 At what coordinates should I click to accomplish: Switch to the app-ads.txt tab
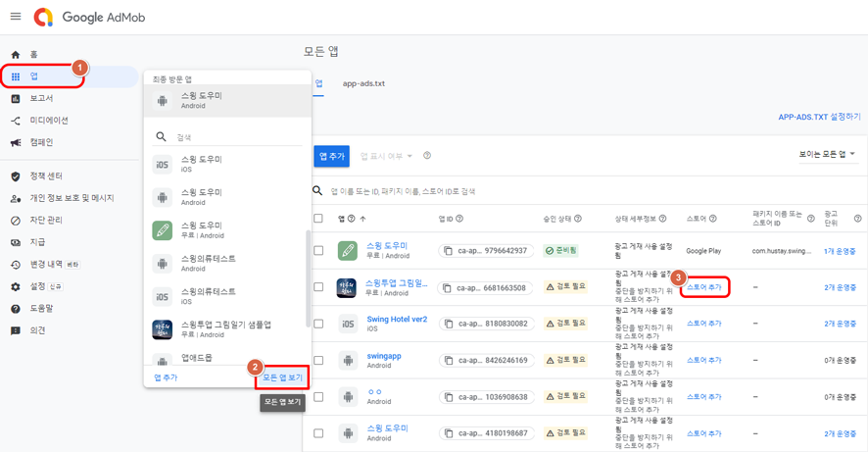pyautogui.click(x=363, y=83)
